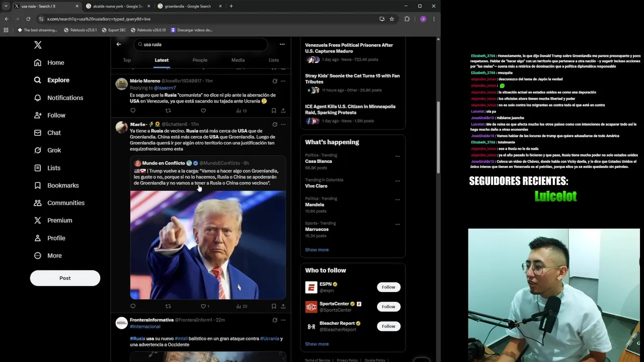
Task: Reload the page in browser toolbar
Action: (28, 19)
